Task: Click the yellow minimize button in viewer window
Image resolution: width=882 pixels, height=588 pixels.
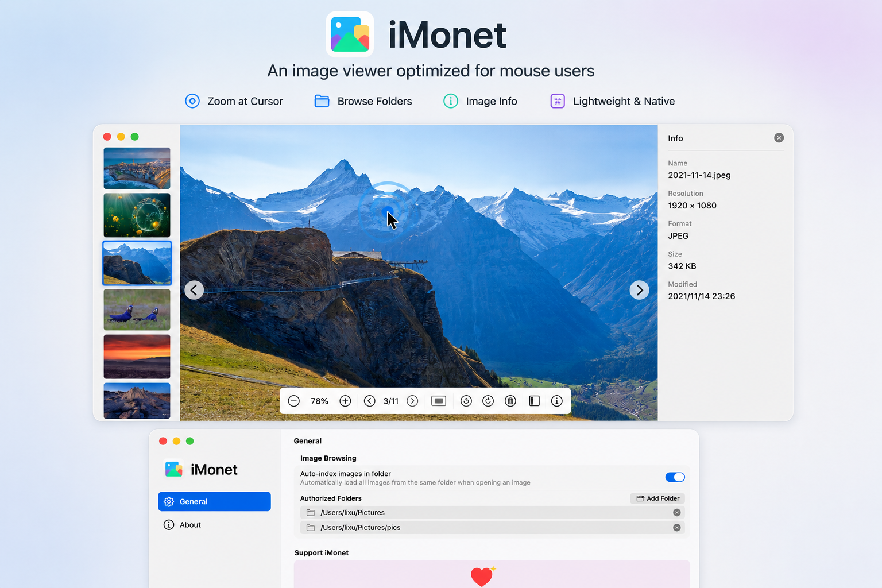Action: pyautogui.click(x=121, y=137)
